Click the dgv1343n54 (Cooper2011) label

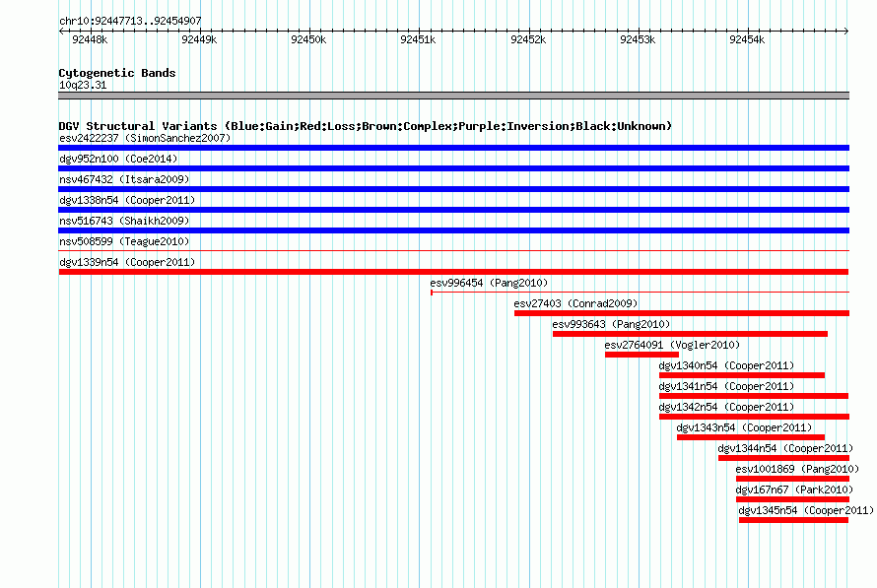click(x=744, y=427)
